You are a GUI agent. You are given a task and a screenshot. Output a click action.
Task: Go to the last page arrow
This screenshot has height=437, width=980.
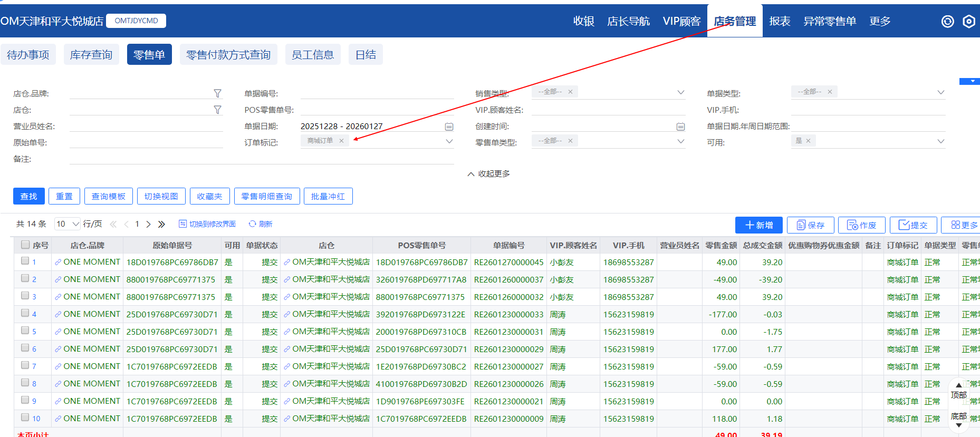pos(161,224)
